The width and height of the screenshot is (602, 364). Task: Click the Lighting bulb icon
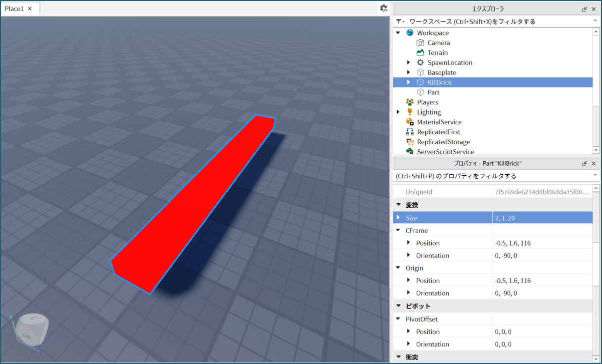point(410,112)
